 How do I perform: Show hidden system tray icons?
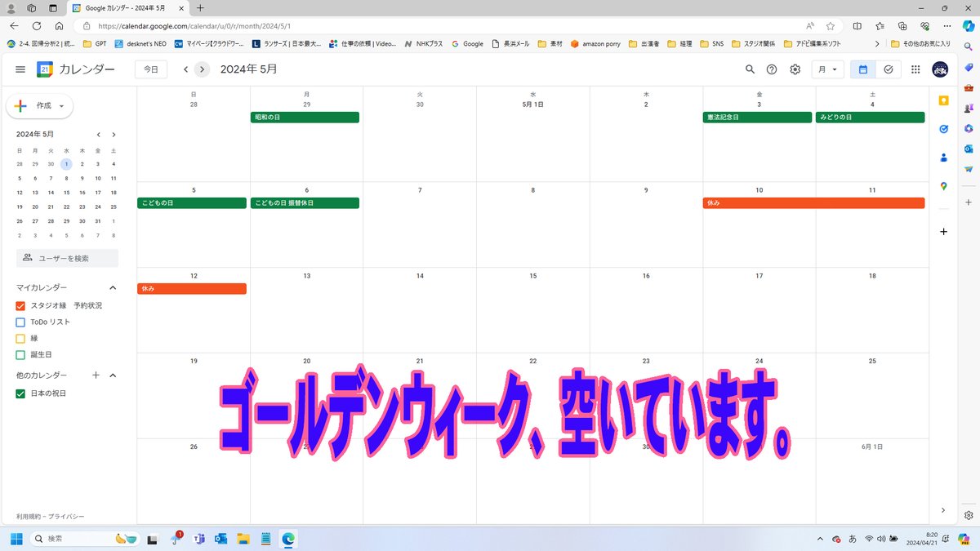pos(819,539)
